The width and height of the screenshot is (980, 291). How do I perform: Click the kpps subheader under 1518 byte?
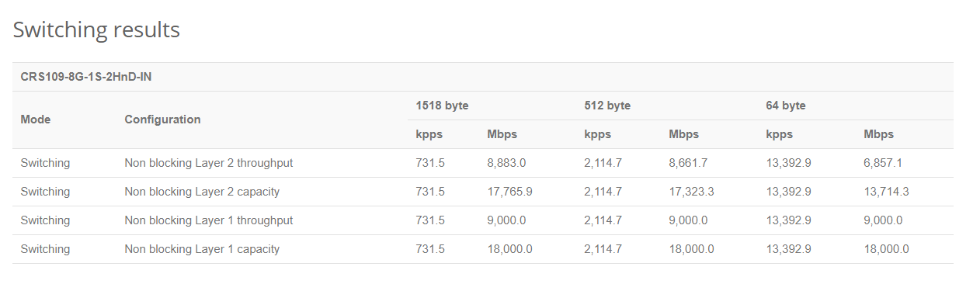(x=429, y=134)
